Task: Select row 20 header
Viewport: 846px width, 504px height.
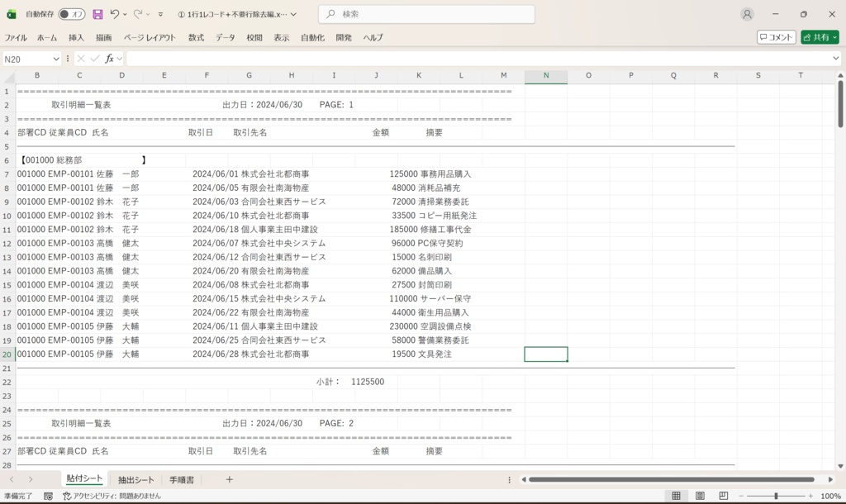Action: pyautogui.click(x=7, y=354)
